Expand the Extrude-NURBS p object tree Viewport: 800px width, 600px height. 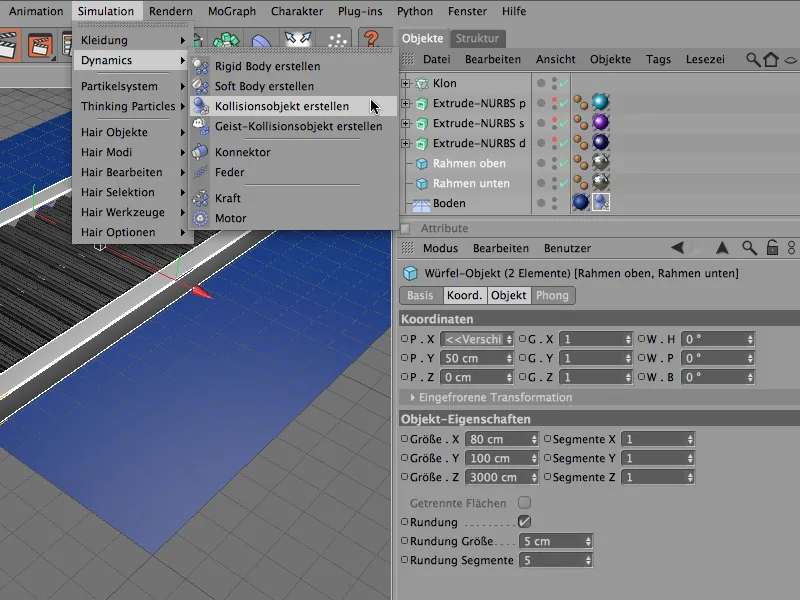point(406,104)
